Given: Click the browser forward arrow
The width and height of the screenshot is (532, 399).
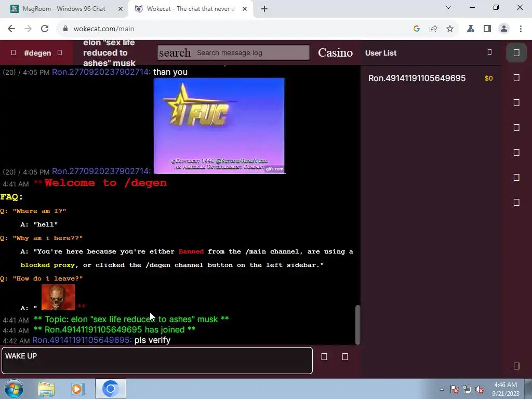Looking at the screenshot, I should tap(28, 29).
